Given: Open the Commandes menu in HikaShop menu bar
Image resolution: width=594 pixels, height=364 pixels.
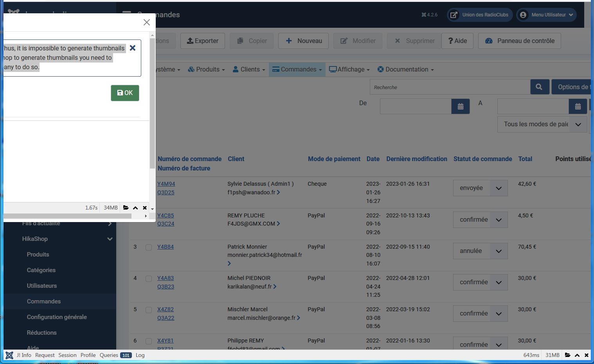Looking at the screenshot, I should coord(297,70).
